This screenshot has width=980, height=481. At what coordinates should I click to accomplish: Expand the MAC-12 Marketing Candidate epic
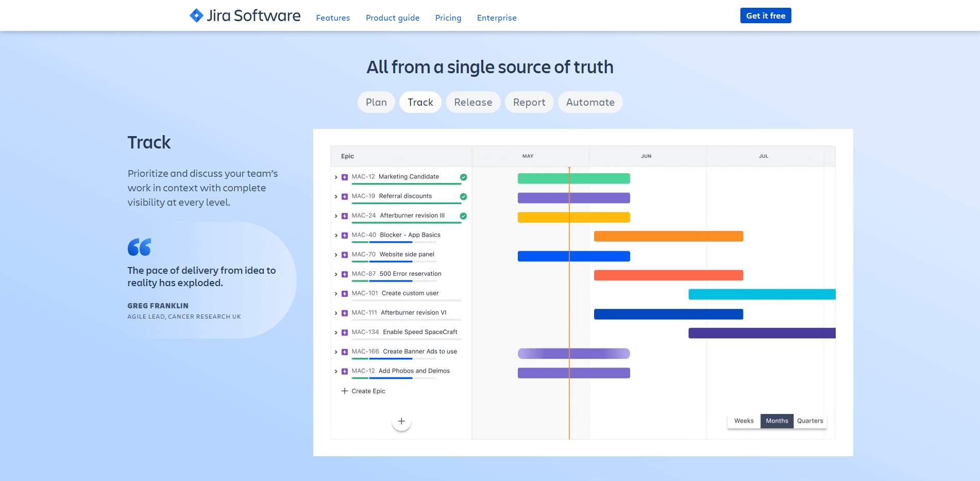pos(336,177)
